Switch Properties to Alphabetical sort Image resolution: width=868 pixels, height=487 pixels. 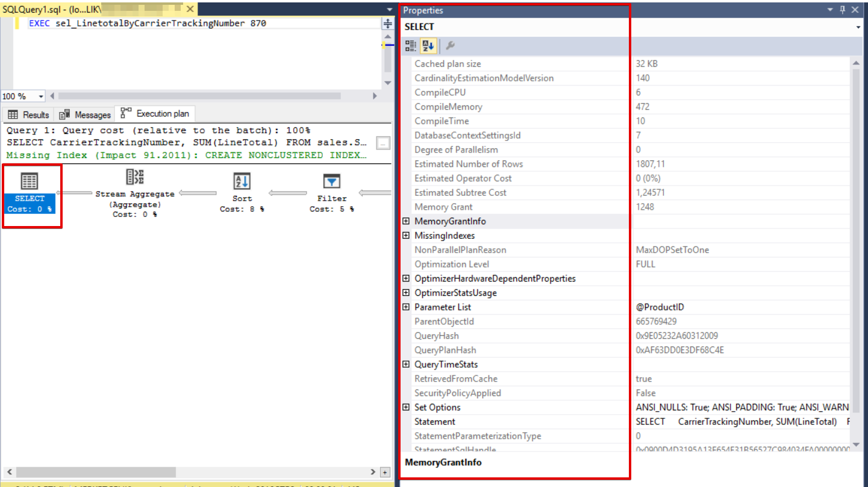coord(428,46)
